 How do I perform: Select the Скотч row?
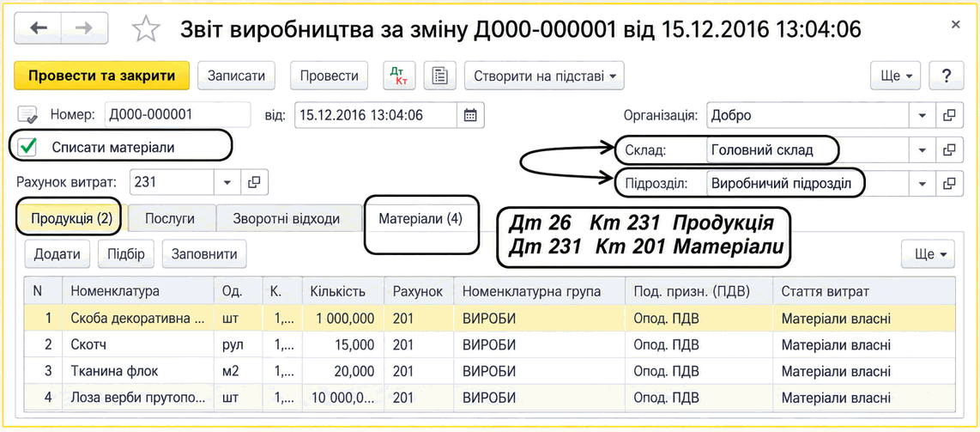pos(489,345)
